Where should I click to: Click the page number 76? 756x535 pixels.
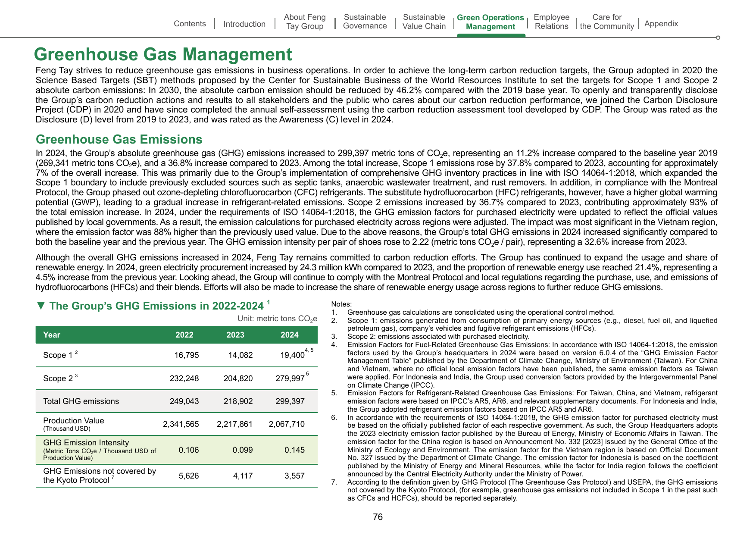(378, 517)
